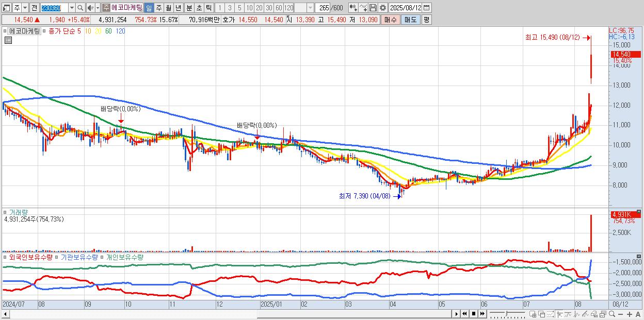Click the stock code input field
Image resolution: width=644 pixels, height=320 pixels.
coord(54,8)
